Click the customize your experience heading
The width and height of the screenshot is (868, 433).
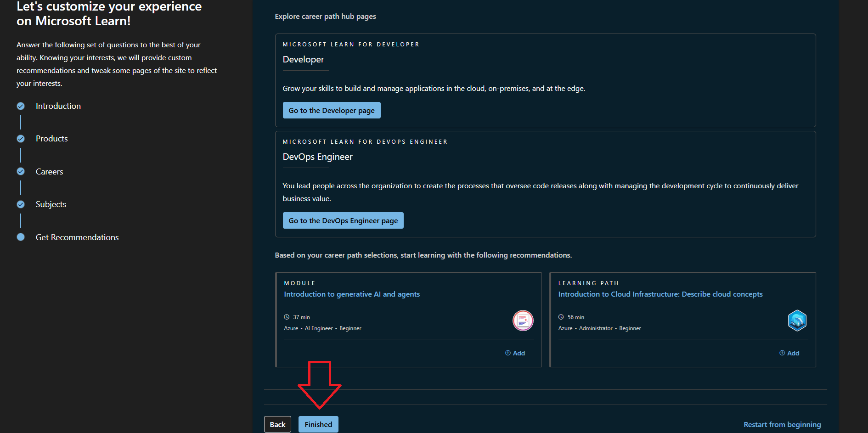click(109, 14)
